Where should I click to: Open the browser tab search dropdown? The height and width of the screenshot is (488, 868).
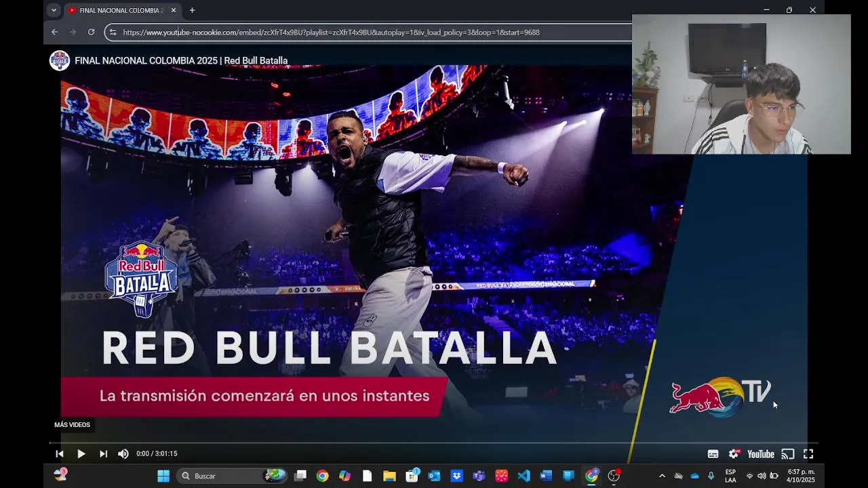click(x=54, y=10)
